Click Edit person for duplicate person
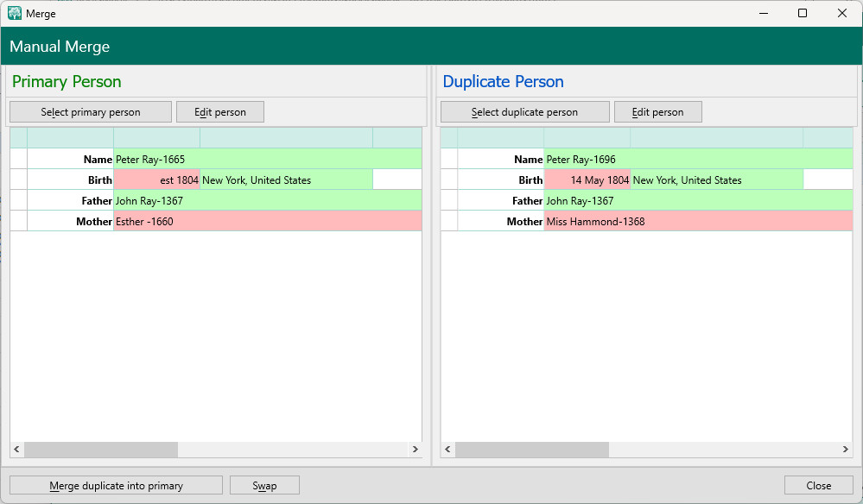 [657, 112]
